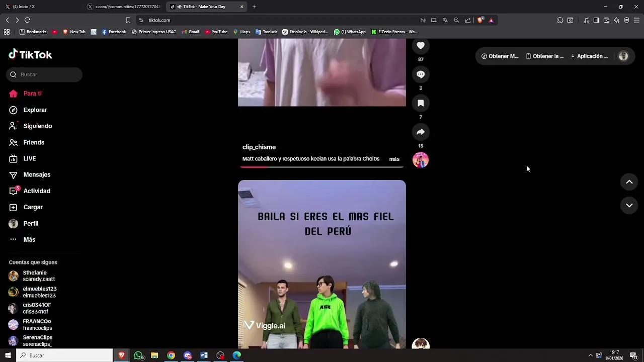Seek in the red video progress bar
The image size is (644, 362).
coord(322,167)
